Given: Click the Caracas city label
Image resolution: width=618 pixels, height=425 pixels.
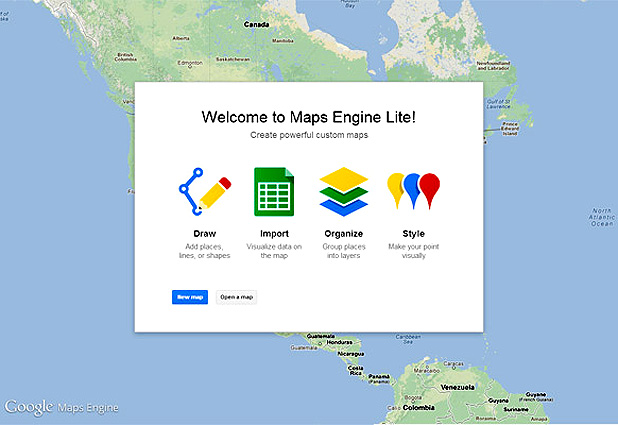Looking at the screenshot, I should coord(453,363).
